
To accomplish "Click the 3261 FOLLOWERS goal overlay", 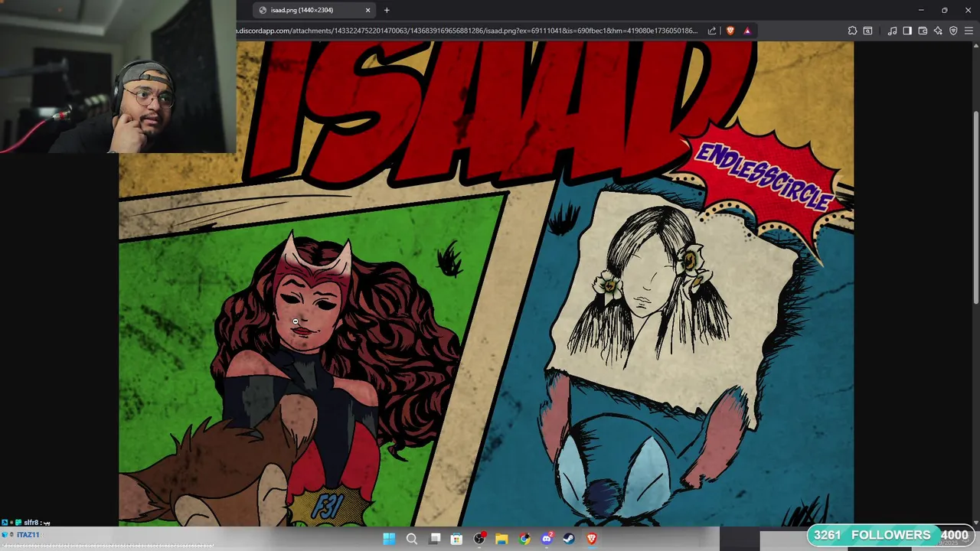I will click(890, 535).
